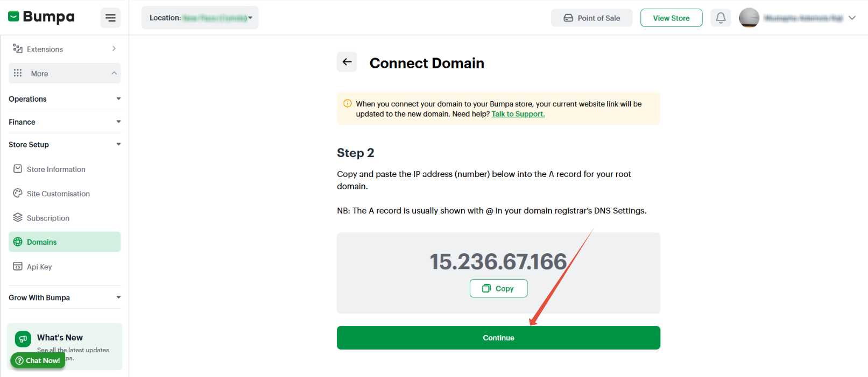Collapse the Store Setup section

click(x=65, y=145)
